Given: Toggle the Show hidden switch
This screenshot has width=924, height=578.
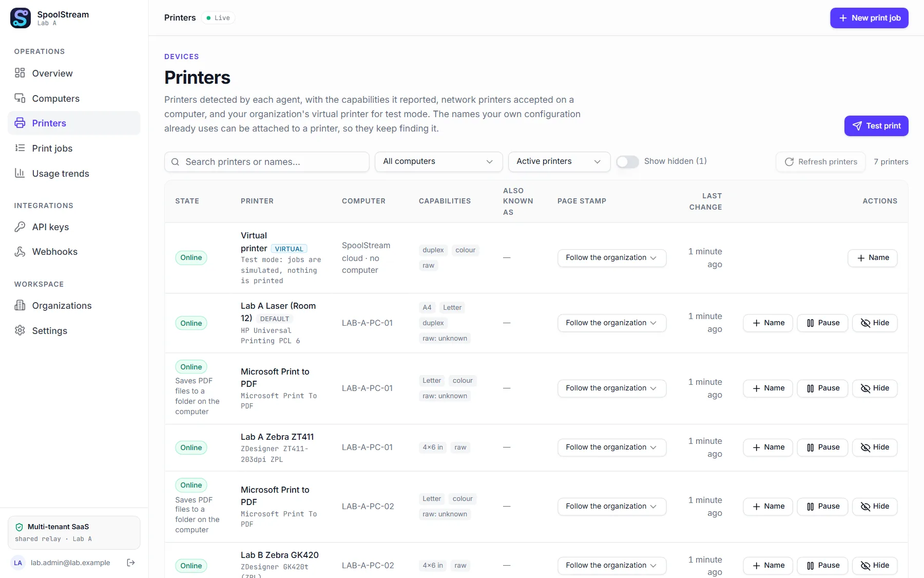Looking at the screenshot, I should pos(627,161).
